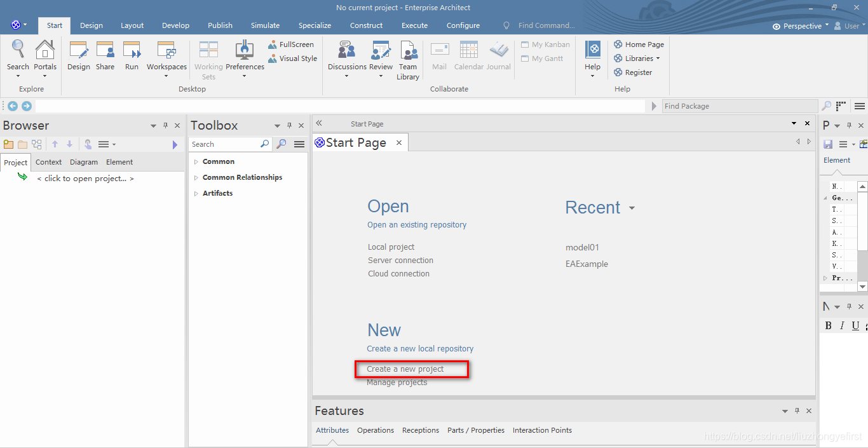Click the navigate back arrow
This screenshot has height=448, width=868.
13,106
